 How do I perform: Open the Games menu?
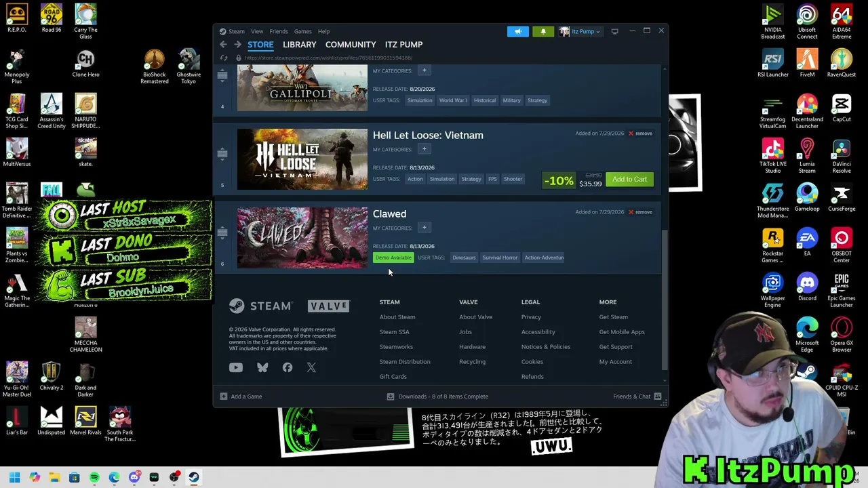303,31
